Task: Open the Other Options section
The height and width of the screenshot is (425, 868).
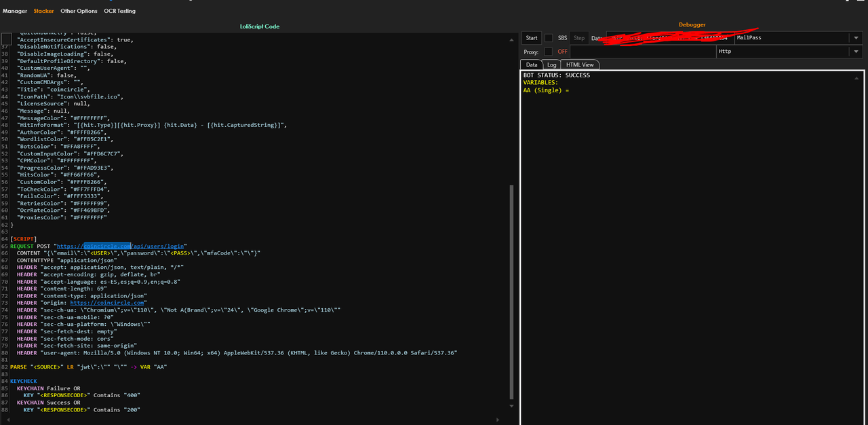Action: pyautogui.click(x=79, y=11)
